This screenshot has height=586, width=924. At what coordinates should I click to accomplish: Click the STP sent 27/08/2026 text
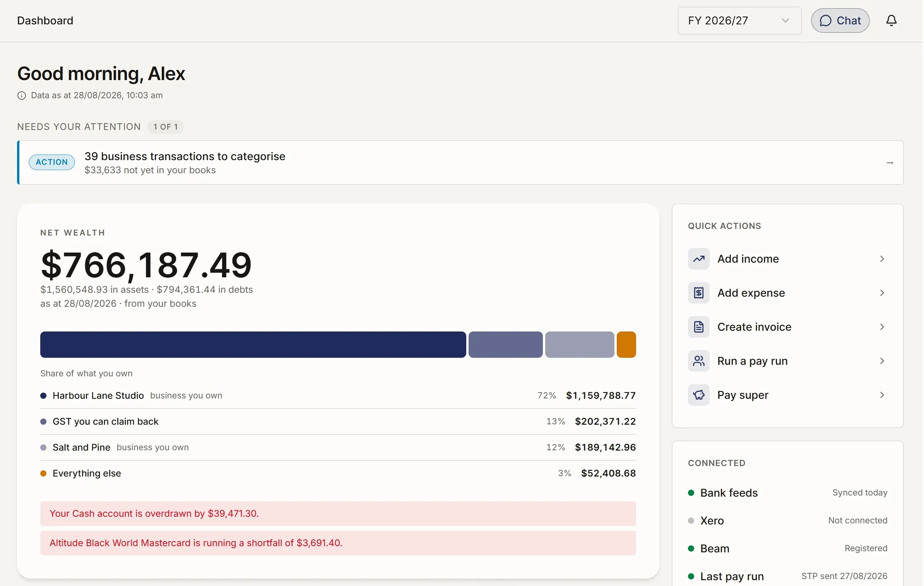point(844,576)
